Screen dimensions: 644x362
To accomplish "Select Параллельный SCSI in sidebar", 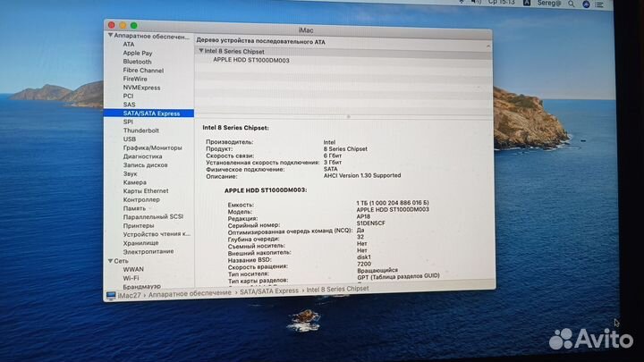I will [153, 216].
